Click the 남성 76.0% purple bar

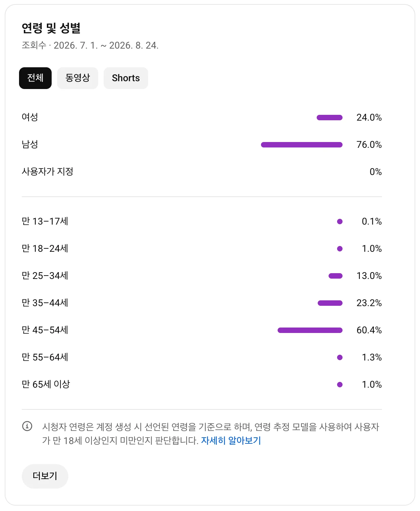click(x=302, y=145)
